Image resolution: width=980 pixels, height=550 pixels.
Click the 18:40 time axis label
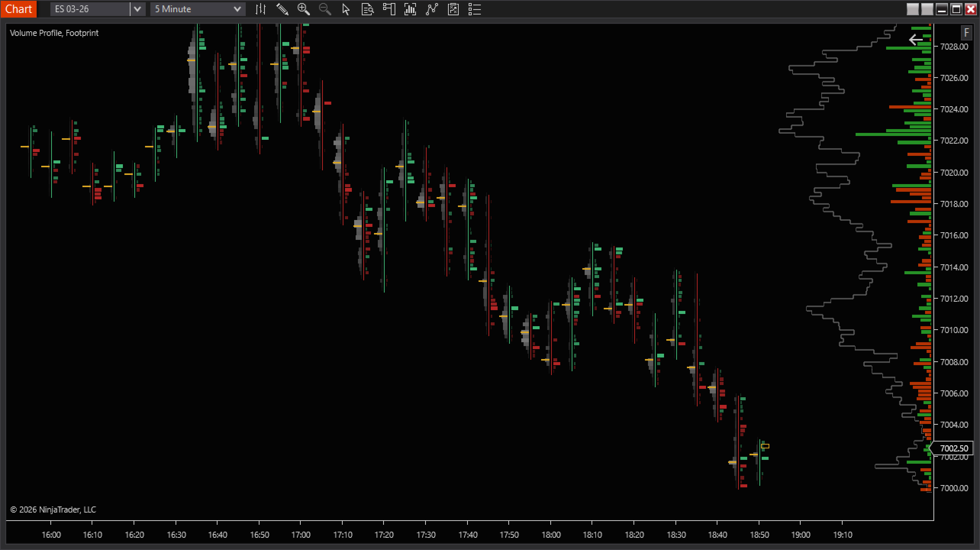tap(717, 535)
